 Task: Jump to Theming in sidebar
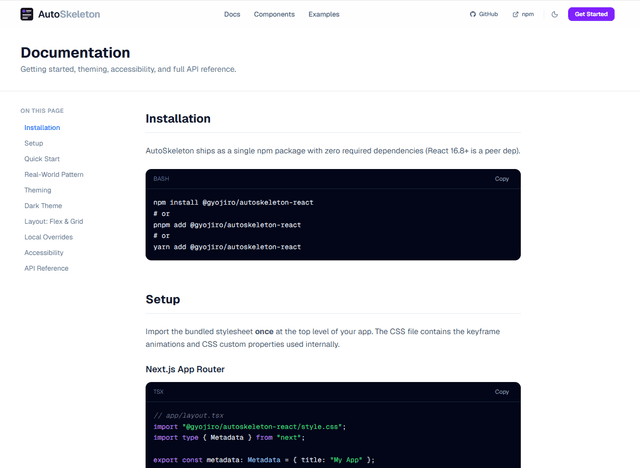coord(38,190)
